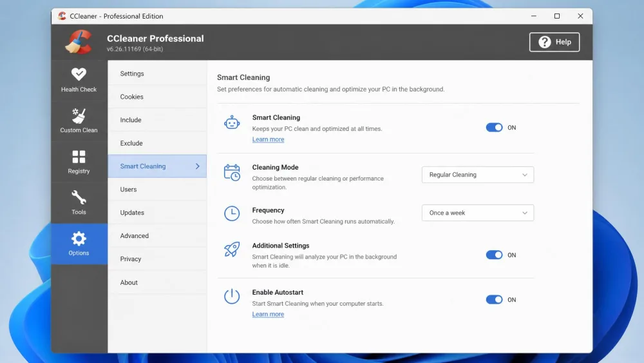
Task: Click the CCleaner Professional header title
Action: [155, 38]
